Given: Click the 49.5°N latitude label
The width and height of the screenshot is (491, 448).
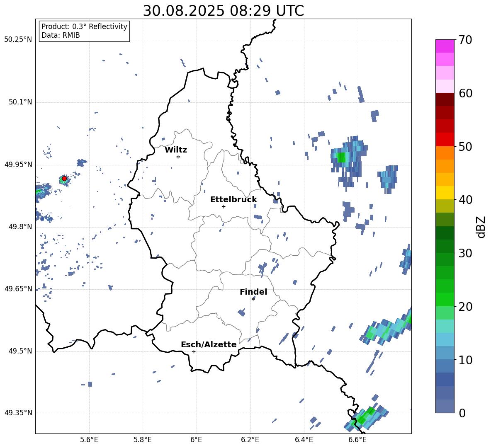Looking at the screenshot, I should pos(20,351).
